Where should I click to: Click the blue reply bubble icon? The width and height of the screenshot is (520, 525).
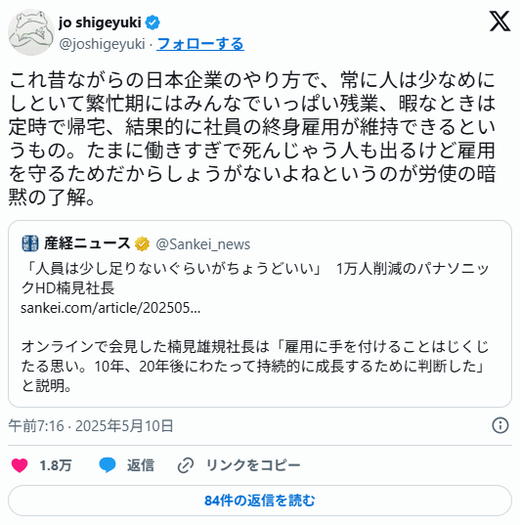coord(107,465)
